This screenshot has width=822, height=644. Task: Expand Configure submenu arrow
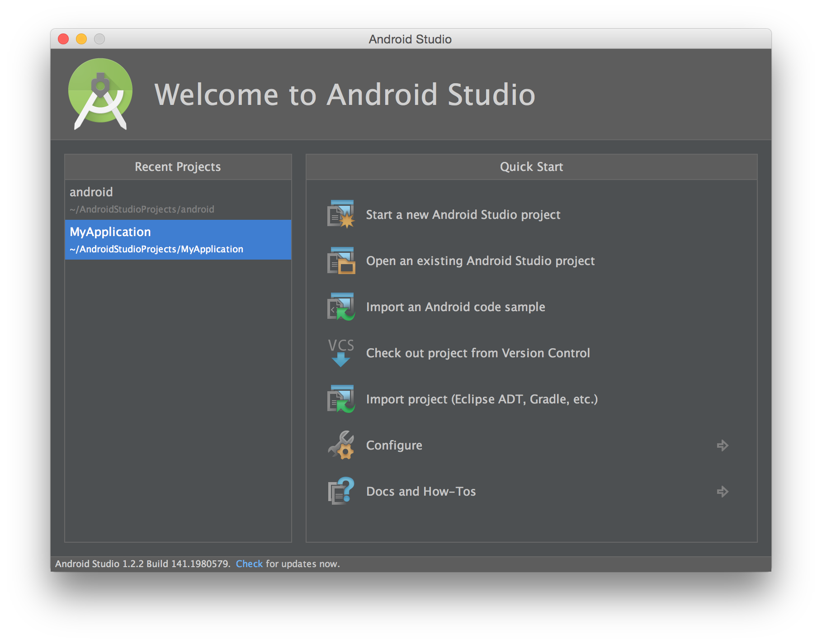[723, 445]
